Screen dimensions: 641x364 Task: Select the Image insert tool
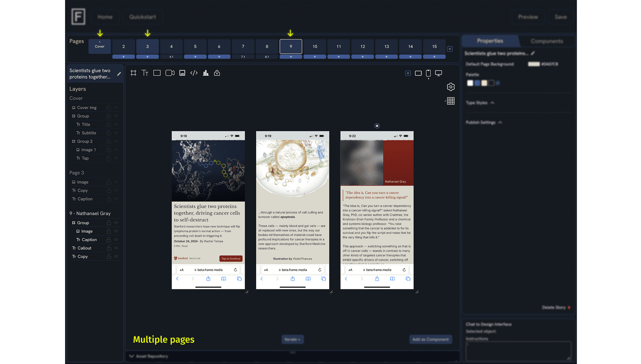pyautogui.click(x=182, y=73)
